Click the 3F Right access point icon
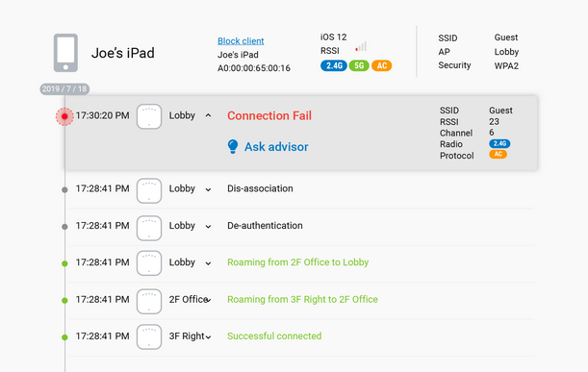The width and height of the screenshot is (588, 372). (149, 336)
